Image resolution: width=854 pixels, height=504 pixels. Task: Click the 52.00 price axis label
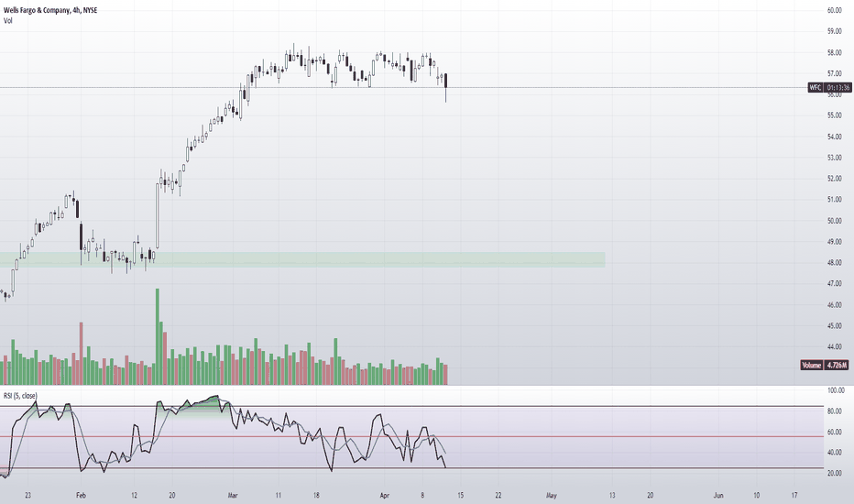pyautogui.click(x=835, y=179)
